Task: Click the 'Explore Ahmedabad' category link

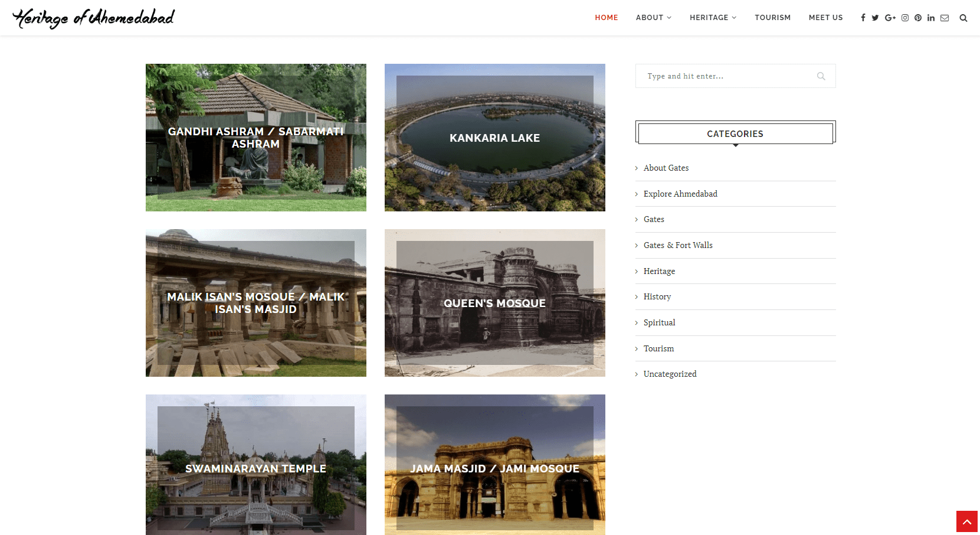Action: coord(680,194)
